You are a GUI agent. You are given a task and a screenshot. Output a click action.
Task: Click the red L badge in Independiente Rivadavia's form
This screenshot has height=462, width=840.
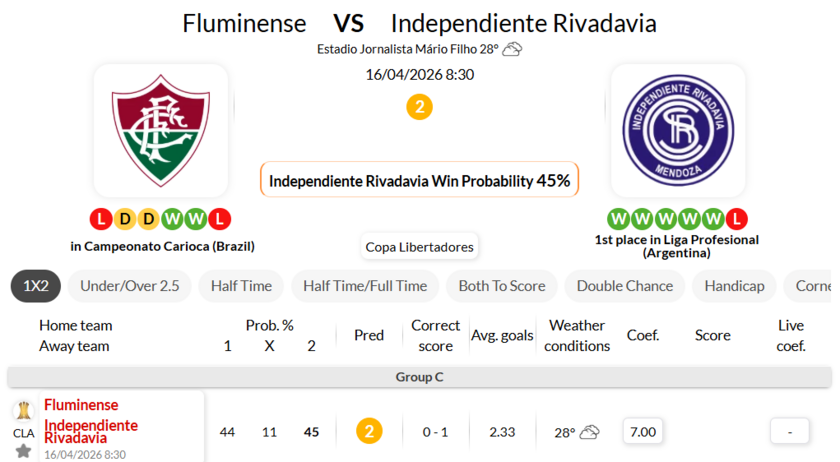(737, 218)
